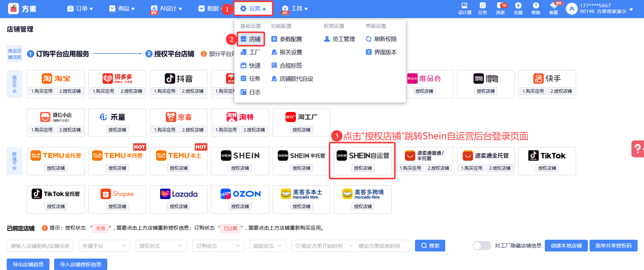Click the 拼多多 platform logo

tap(117, 79)
